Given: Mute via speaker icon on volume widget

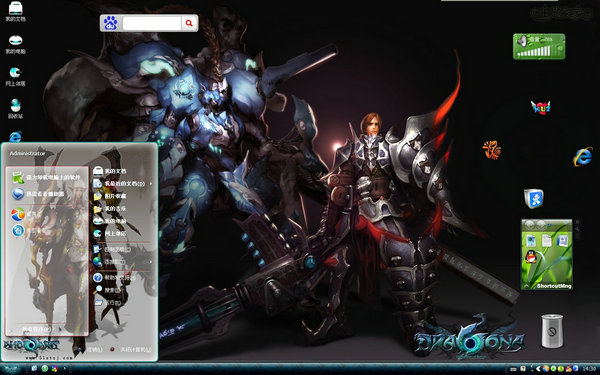Looking at the screenshot, I should click(x=522, y=41).
